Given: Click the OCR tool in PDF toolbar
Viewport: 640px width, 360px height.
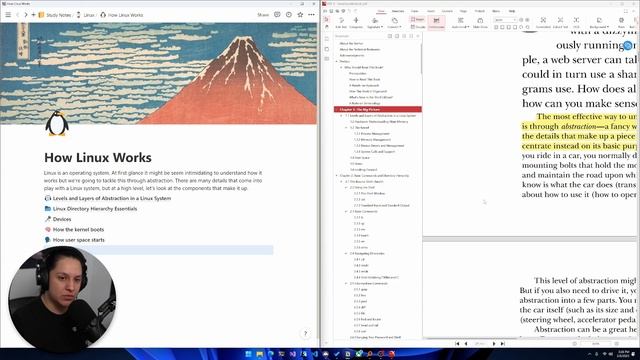Looking at the screenshot, I should (576, 22).
